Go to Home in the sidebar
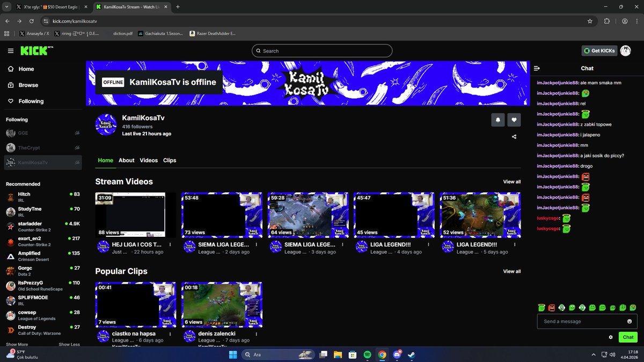This screenshot has height=362, width=644. coord(43,69)
